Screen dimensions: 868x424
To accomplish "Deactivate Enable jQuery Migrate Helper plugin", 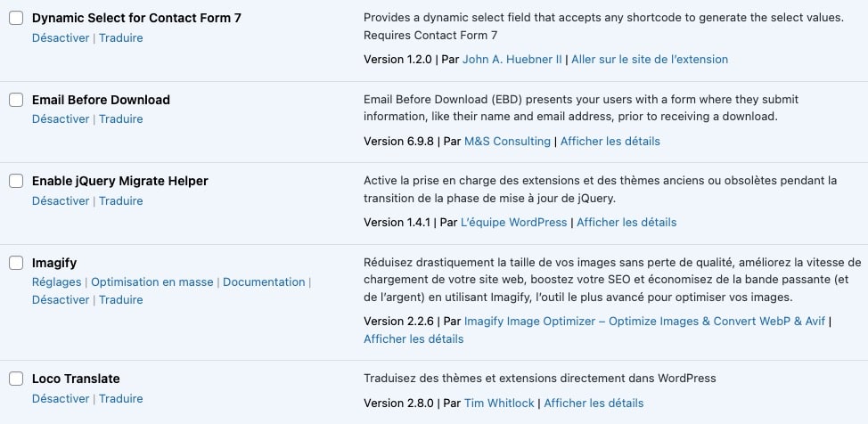I will pos(61,201).
